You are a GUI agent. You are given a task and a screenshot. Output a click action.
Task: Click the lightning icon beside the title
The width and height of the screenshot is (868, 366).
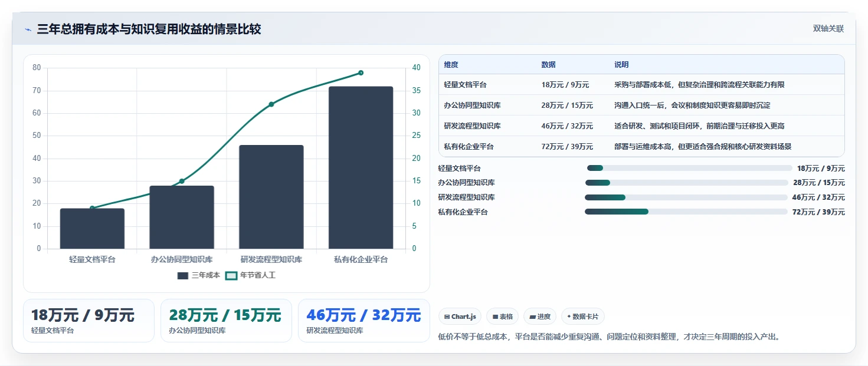click(28, 29)
